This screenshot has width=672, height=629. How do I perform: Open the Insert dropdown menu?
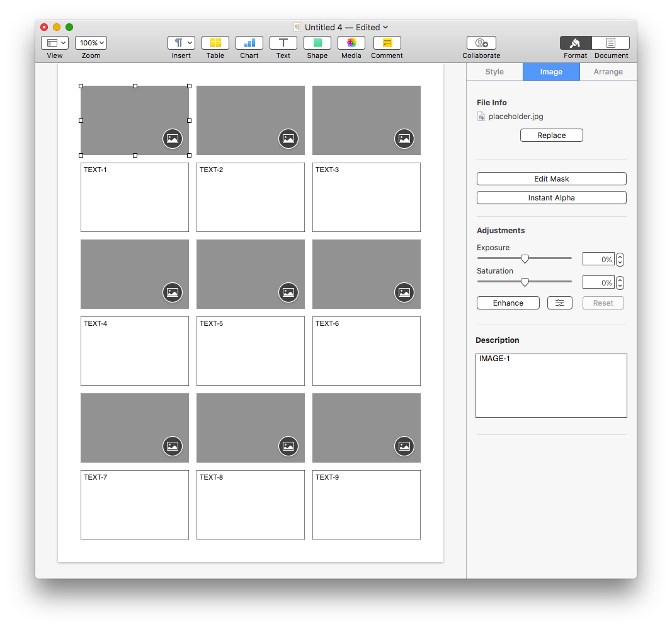click(x=181, y=43)
